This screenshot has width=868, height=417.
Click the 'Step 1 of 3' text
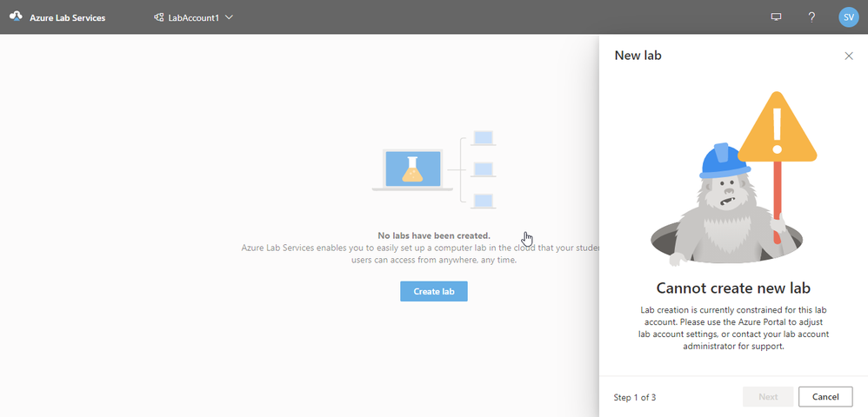(635, 397)
